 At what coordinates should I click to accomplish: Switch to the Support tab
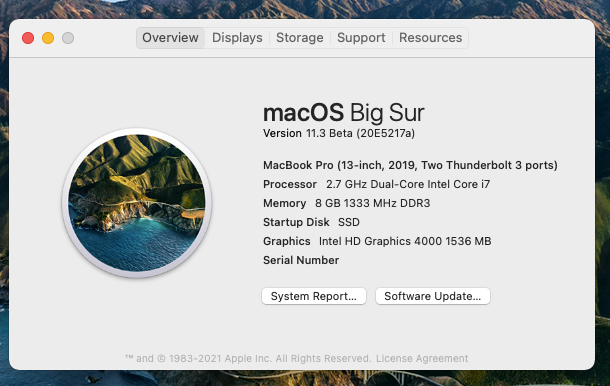pyautogui.click(x=361, y=38)
